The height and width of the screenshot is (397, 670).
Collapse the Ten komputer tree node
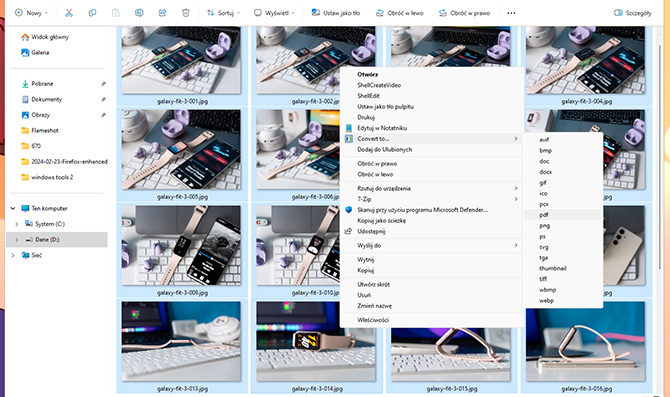point(13,208)
